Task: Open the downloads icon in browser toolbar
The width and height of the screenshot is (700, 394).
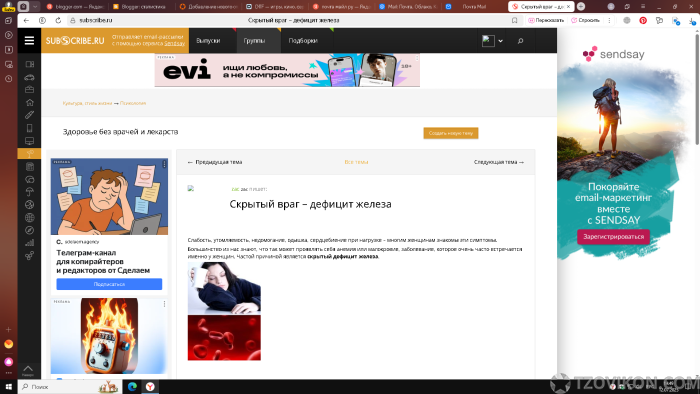Action: (x=692, y=21)
